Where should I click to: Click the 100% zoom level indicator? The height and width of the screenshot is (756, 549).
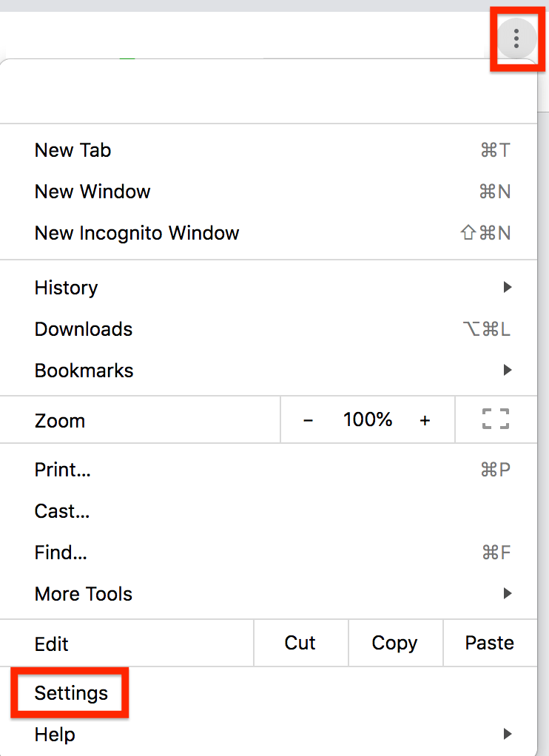point(367,419)
